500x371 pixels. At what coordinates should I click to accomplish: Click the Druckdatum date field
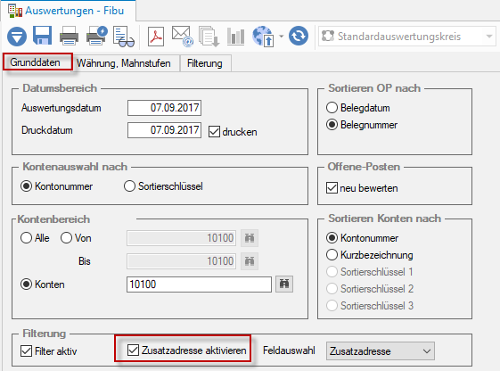(x=164, y=130)
